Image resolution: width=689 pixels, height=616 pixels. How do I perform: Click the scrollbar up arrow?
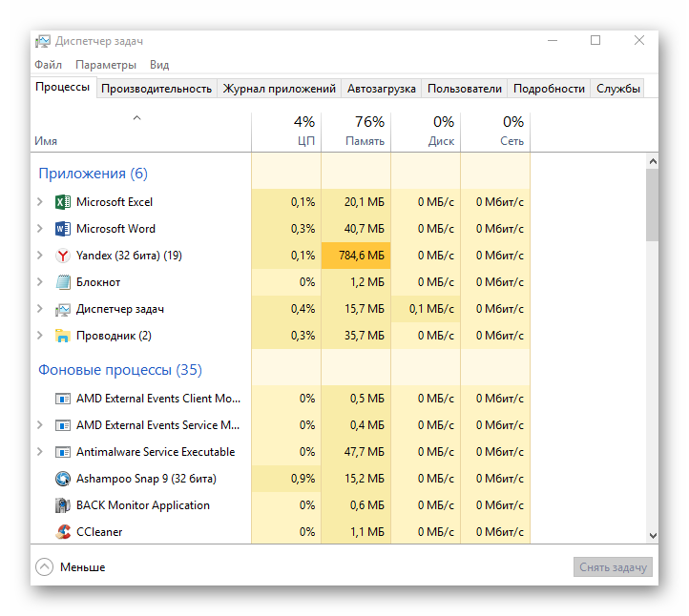pos(653,161)
